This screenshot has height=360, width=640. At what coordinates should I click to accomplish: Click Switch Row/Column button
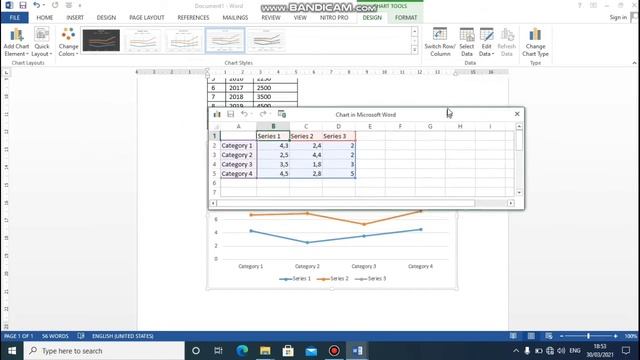(x=440, y=42)
